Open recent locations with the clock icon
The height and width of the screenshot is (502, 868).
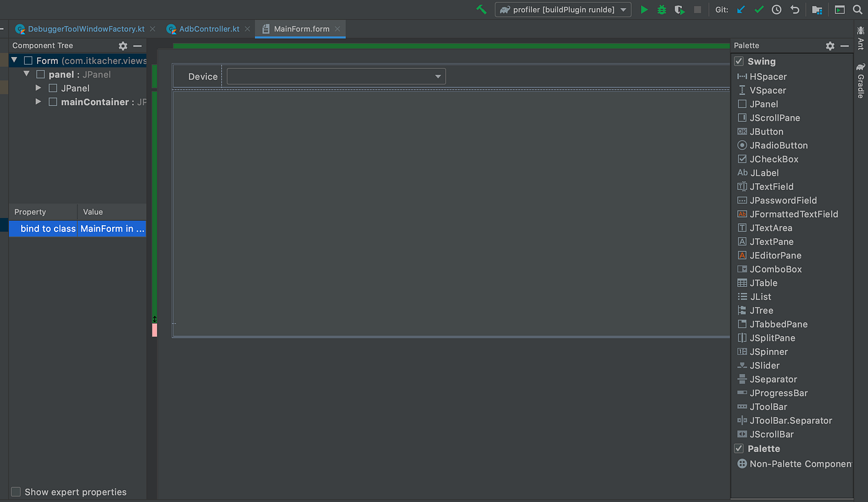pos(776,9)
